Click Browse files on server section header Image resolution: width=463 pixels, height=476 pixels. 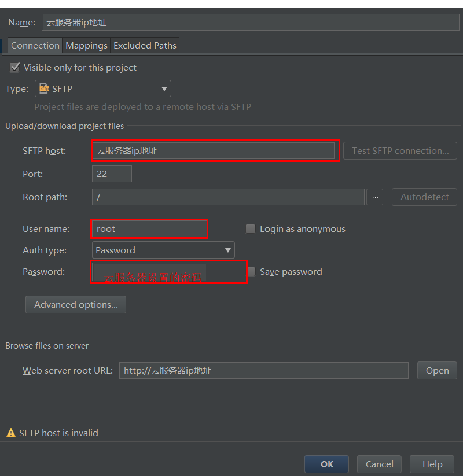(47, 346)
